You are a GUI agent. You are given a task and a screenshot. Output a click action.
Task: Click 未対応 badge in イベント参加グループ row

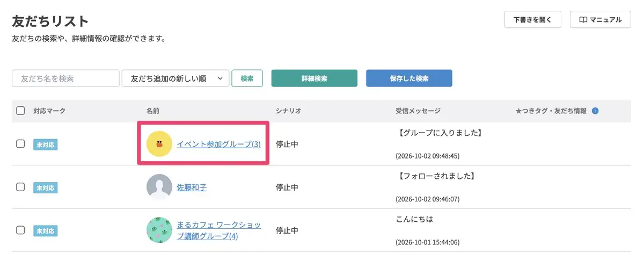pos(46,144)
